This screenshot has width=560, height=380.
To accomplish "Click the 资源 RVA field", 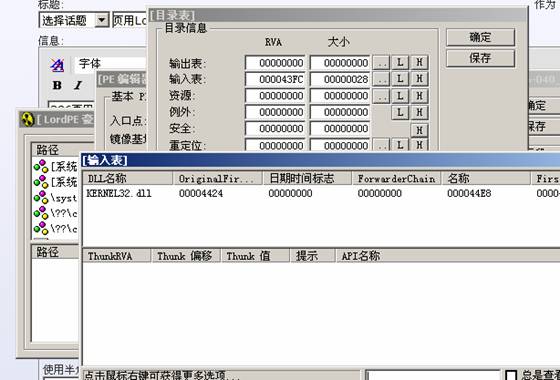I will 275,96.
